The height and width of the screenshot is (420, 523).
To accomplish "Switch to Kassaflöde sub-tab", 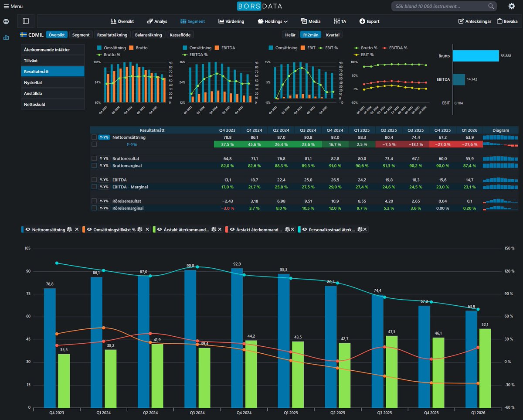I will (180, 35).
